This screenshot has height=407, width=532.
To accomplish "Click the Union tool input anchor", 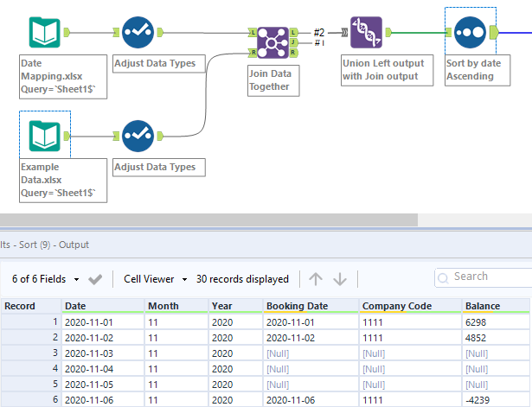I will [x=344, y=33].
